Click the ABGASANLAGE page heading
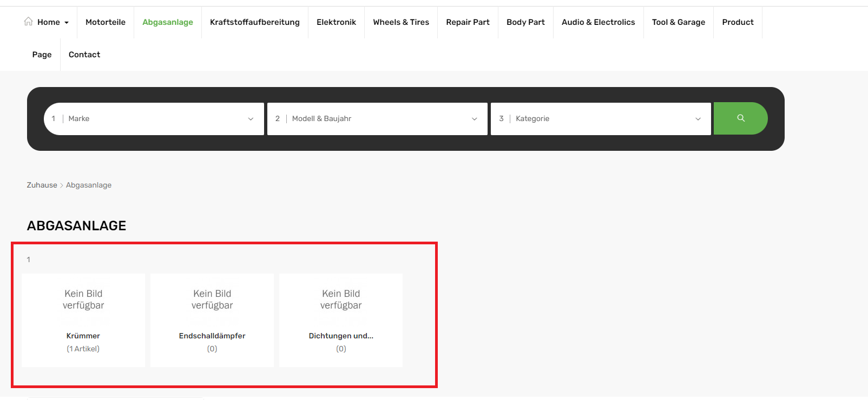868x400 pixels. pyautogui.click(x=77, y=225)
